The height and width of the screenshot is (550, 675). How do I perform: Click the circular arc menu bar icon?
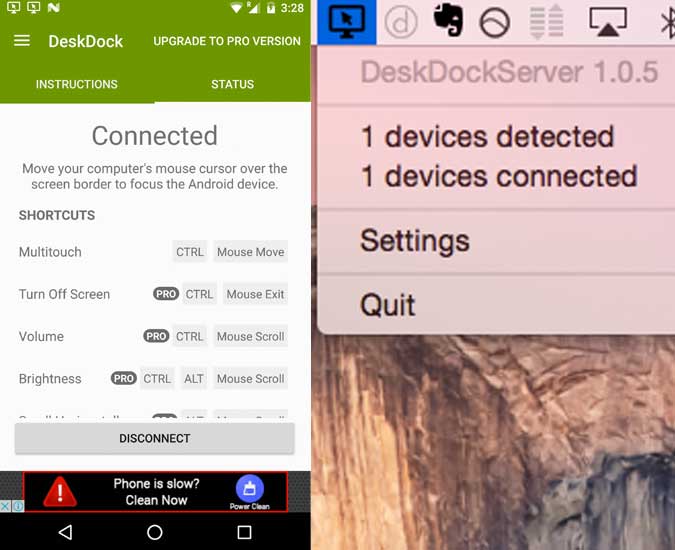click(x=495, y=22)
